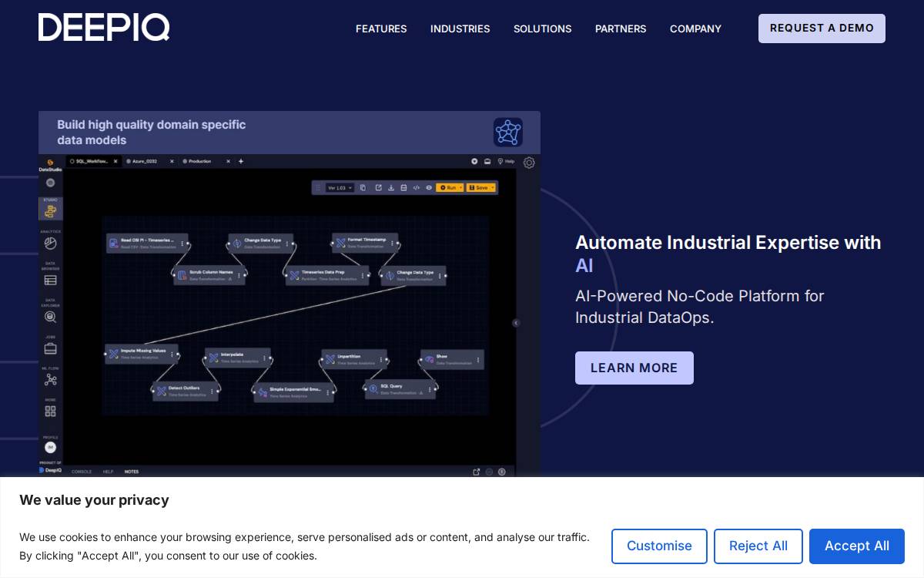
Task: Add a new tab with plus icon
Action: click(x=241, y=161)
